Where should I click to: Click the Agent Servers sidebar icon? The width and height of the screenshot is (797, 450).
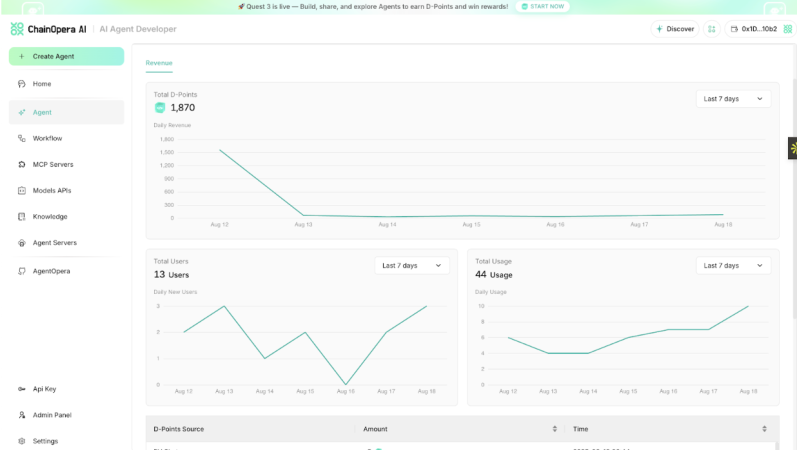click(22, 243)
